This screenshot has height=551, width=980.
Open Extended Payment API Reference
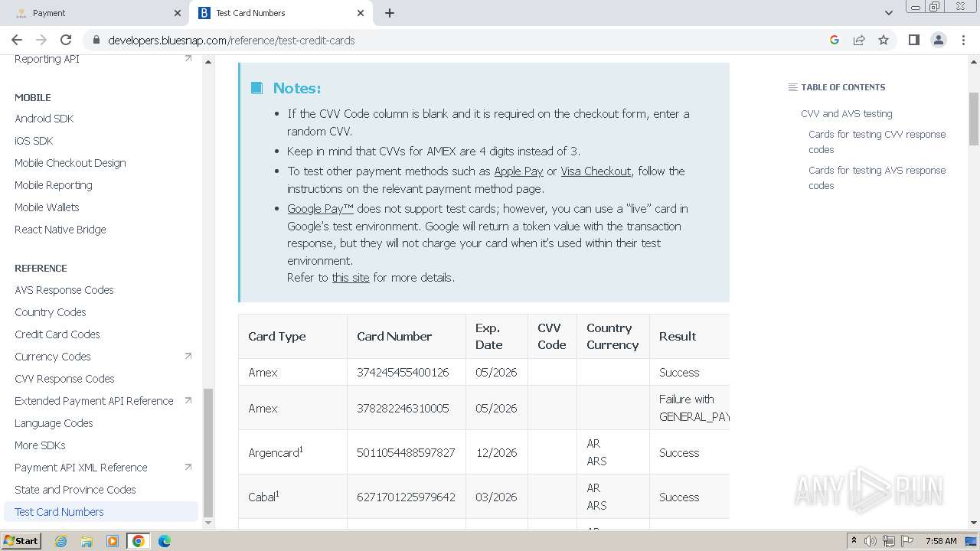pyautogui.click(x=94, y=401)
